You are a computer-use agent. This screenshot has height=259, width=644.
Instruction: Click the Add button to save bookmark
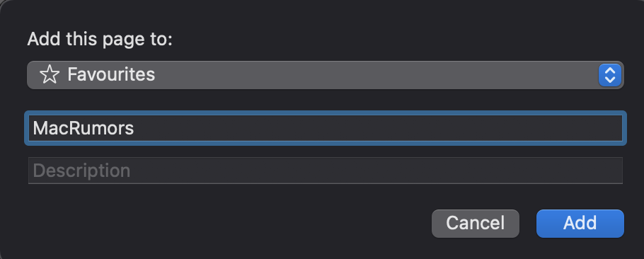pyautogui.click(x=580, y=224)
